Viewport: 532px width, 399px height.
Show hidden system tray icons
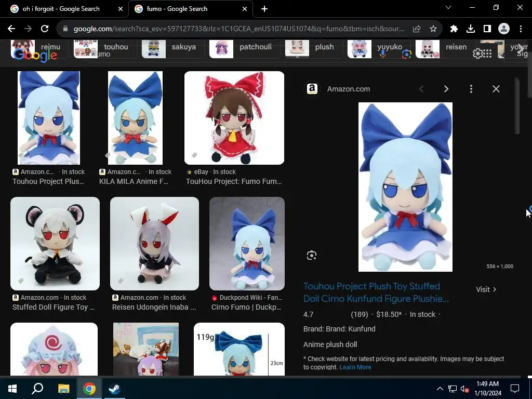pyautogui.click(x=440, y=389)
